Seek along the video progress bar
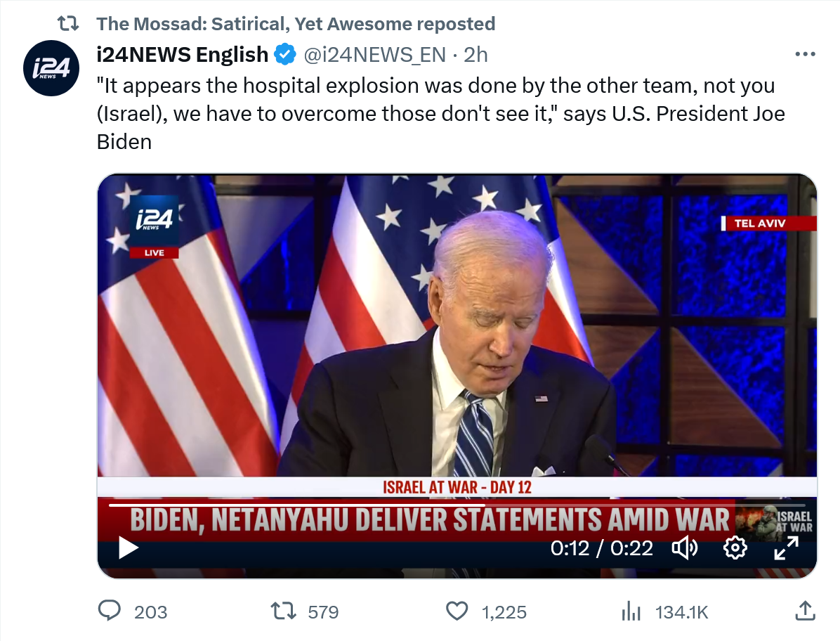 [457, 505]
